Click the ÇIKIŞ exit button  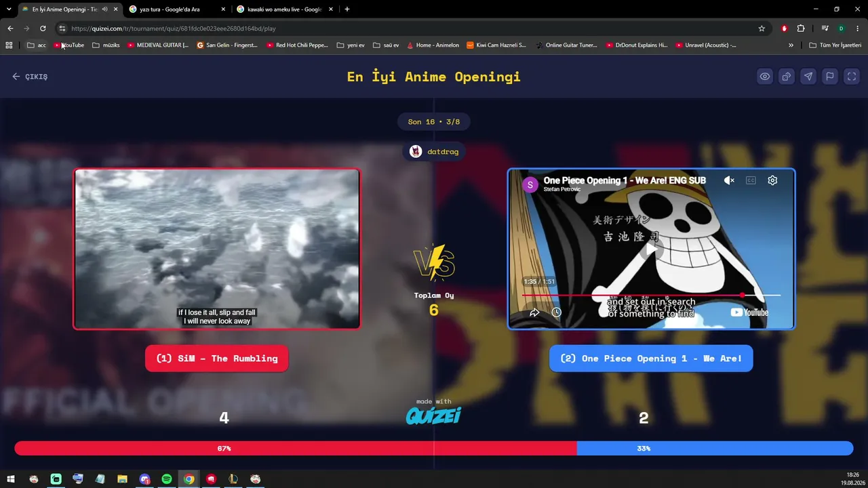pyautogui.click(x=30, y=77)
